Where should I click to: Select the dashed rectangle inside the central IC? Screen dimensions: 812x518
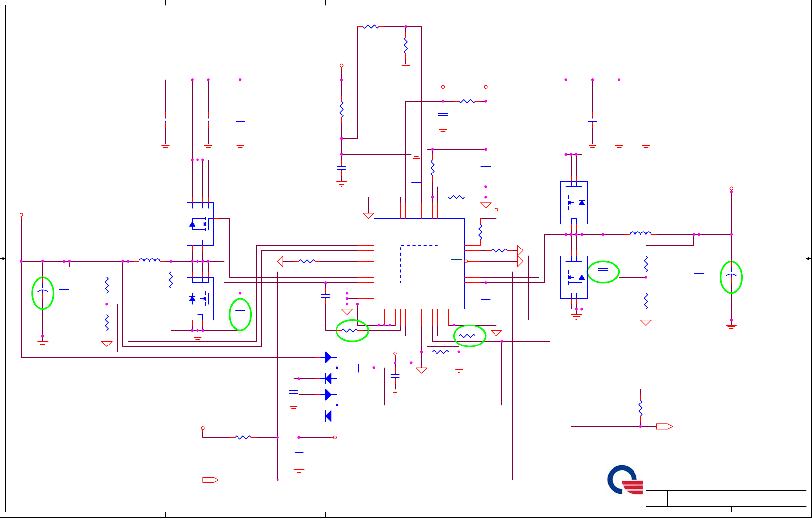[419, 264]
